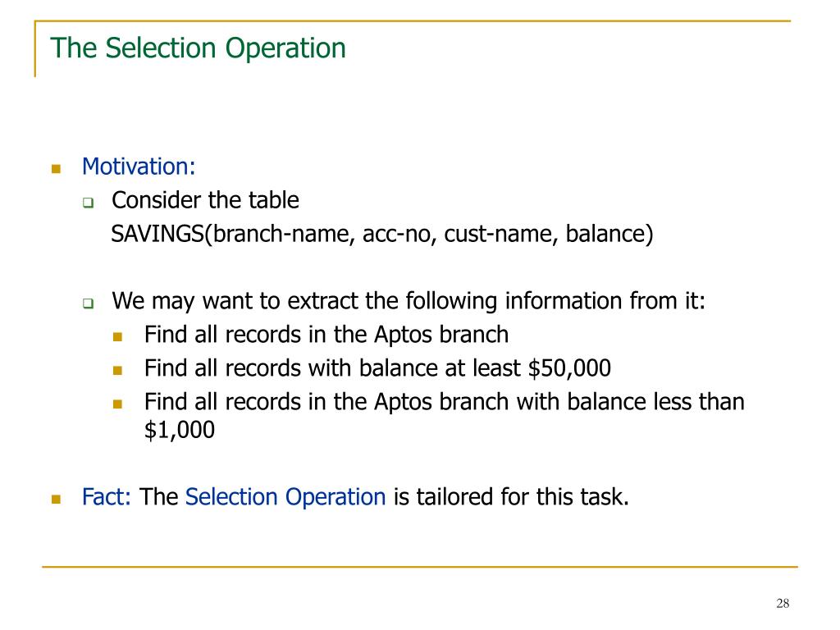This screenshot has height=630, width=840.
Task: Click the '$1,000' amount text
Action: [x=180, y=430]
